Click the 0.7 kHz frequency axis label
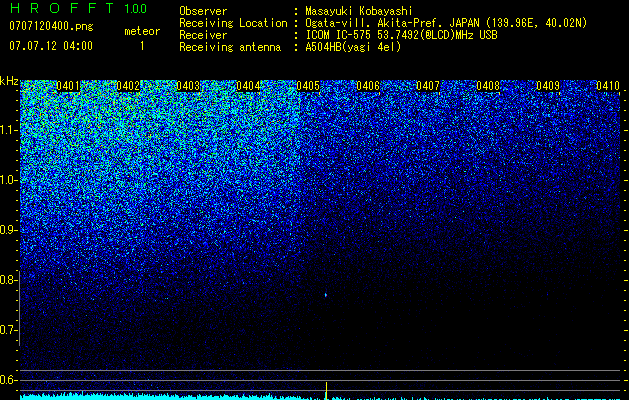Viewport: 629px width, 400px height. [9, 330]
